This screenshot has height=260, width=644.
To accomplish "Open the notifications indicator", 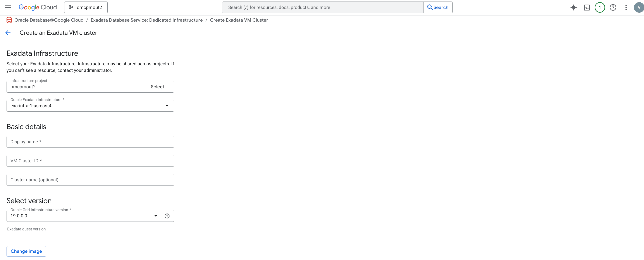I will [600, 7].
